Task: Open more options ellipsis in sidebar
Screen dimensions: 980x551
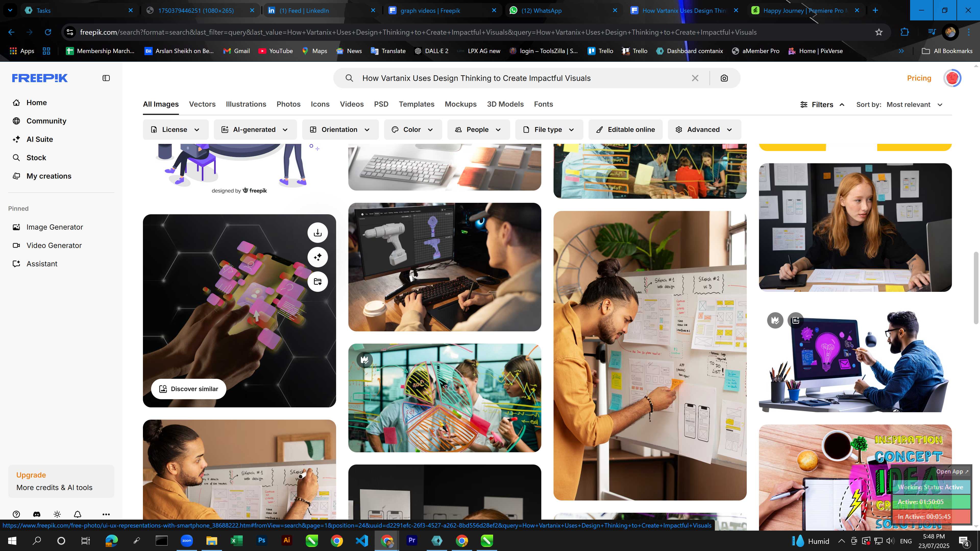Action: pyautogui.click(x=106, y=514)
